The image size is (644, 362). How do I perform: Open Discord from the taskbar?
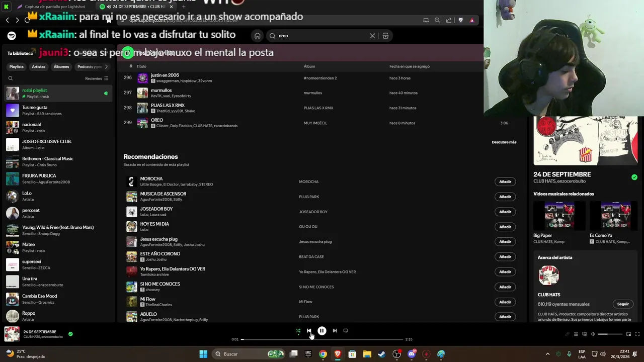(x=412, y=354)
